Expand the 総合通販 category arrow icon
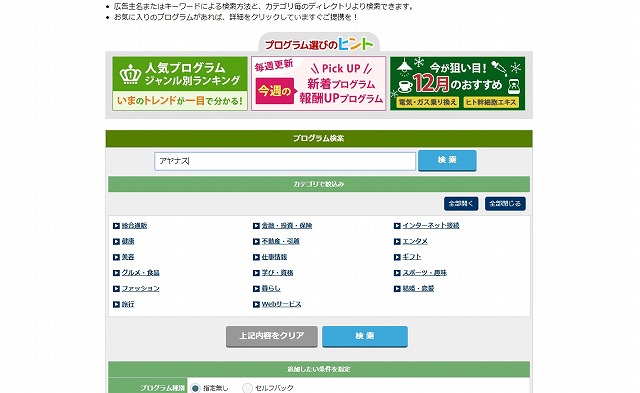The height and width of the screenshot is (393, 640). tap(116, 226)
